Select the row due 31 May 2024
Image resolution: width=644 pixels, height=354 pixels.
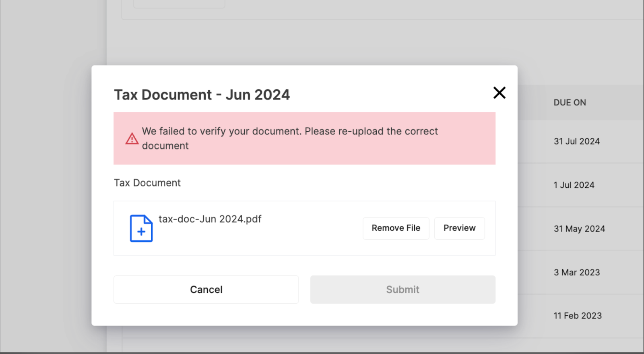(x=579, y=229)
